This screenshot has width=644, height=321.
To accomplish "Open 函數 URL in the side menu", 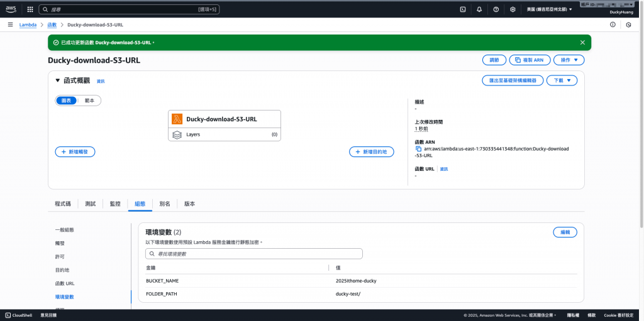I will pos(65,283).
